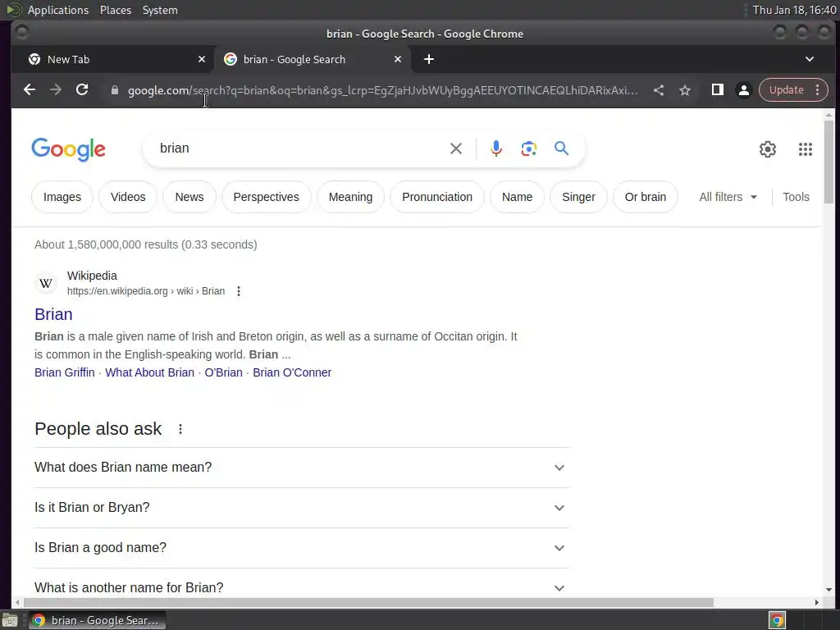Image resolution: width=840 pixels, height=630 pixels.
Task: Open the All filters dropdown
Action: (728, 197)
